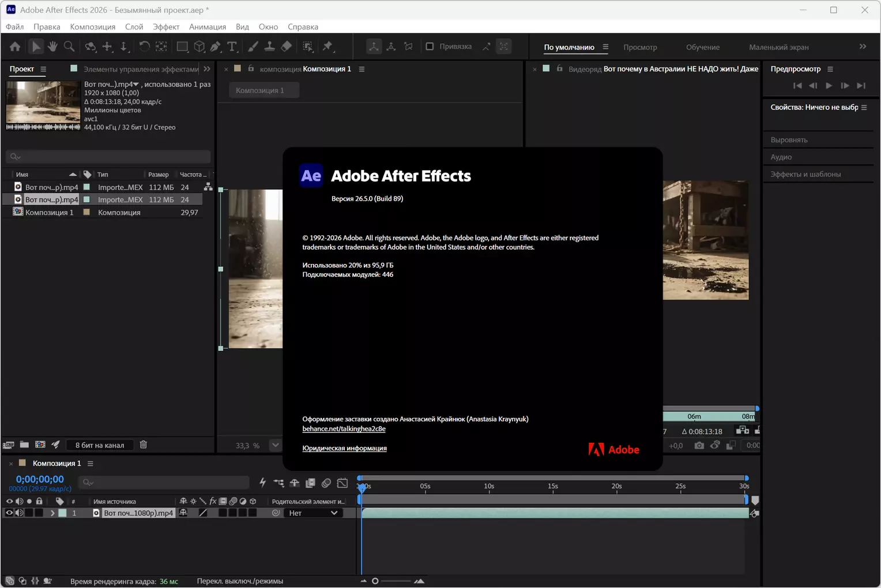
Task: Open the Юридическая информация link
Action: coord(344,448)
